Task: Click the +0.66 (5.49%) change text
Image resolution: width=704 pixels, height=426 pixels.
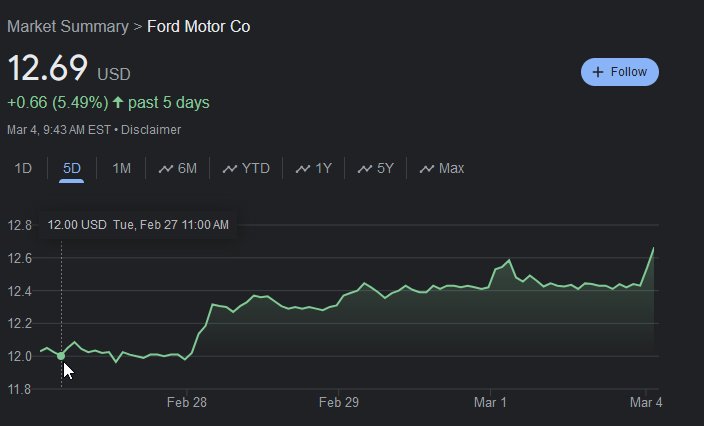Action: point(58,102)
